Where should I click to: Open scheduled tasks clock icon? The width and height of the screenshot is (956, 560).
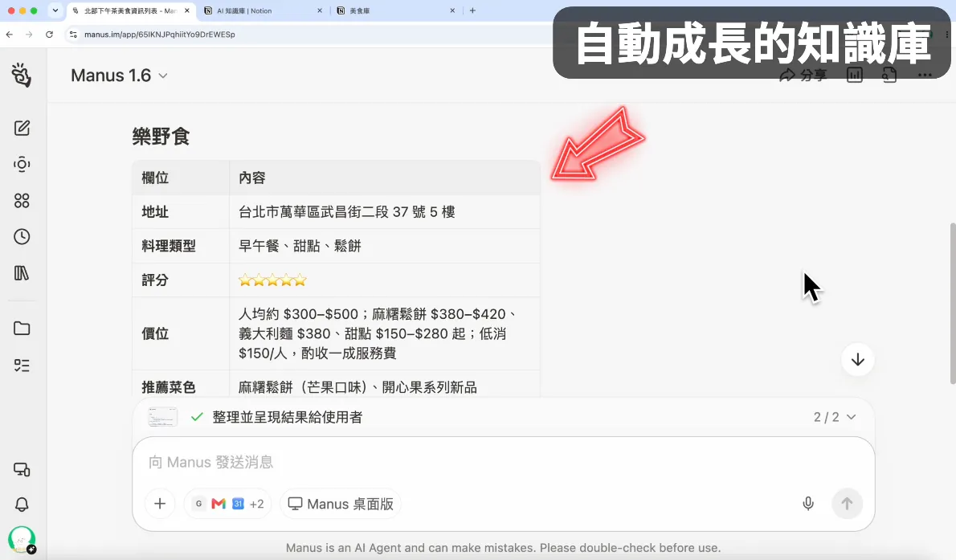(x=22, y=237)
